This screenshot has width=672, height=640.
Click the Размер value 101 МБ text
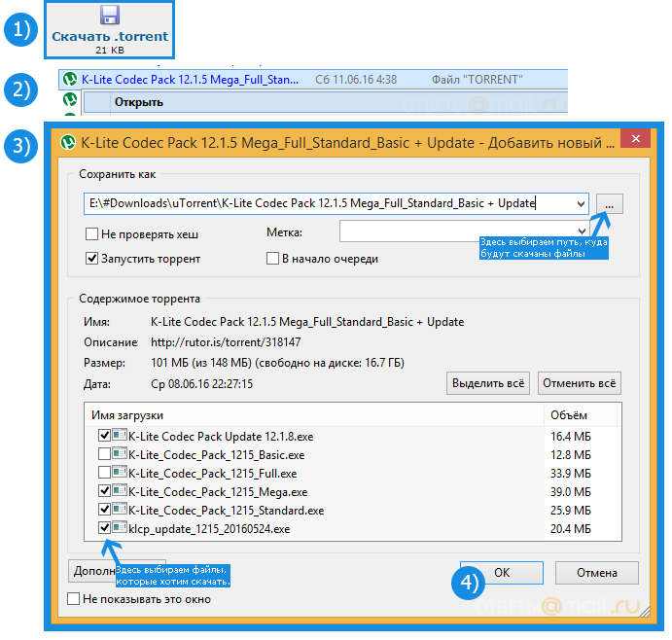coord(277,363)
